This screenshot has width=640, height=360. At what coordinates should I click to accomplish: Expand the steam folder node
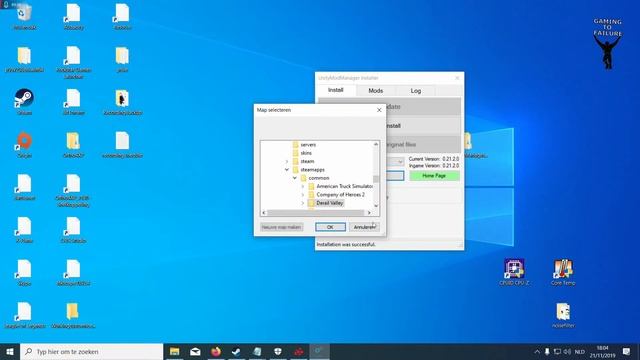click(287, 162)
